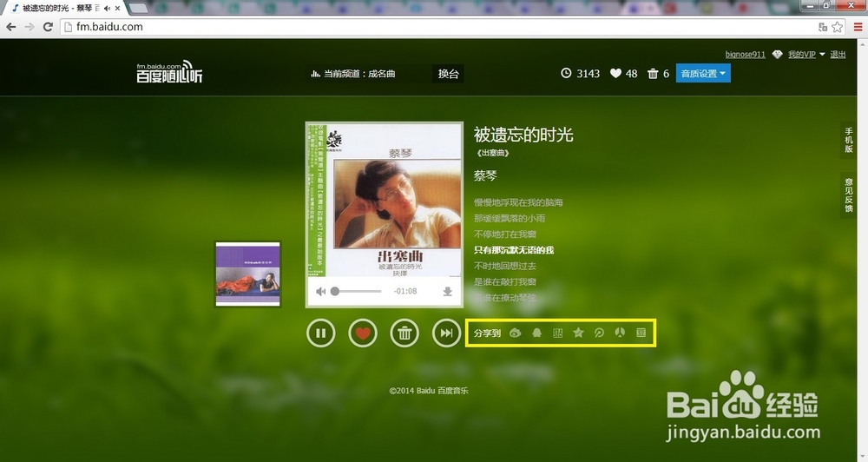The height and width of the screenshot is (462, 868).
Task: Share to Baidu Tieba icon
Action: pyautogui.click(x=557, y=333)
